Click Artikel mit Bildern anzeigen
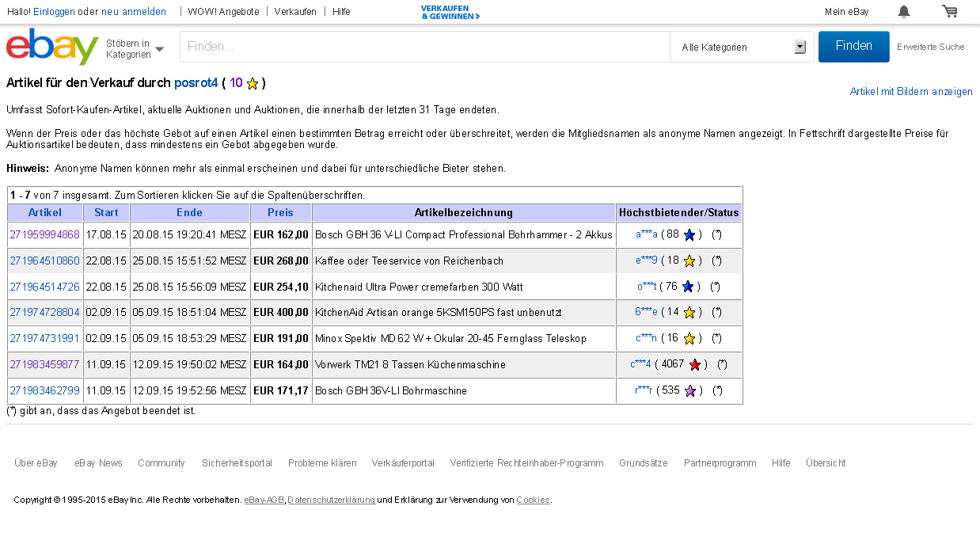Viewport: 980px width, 544px height. [911, 92]
